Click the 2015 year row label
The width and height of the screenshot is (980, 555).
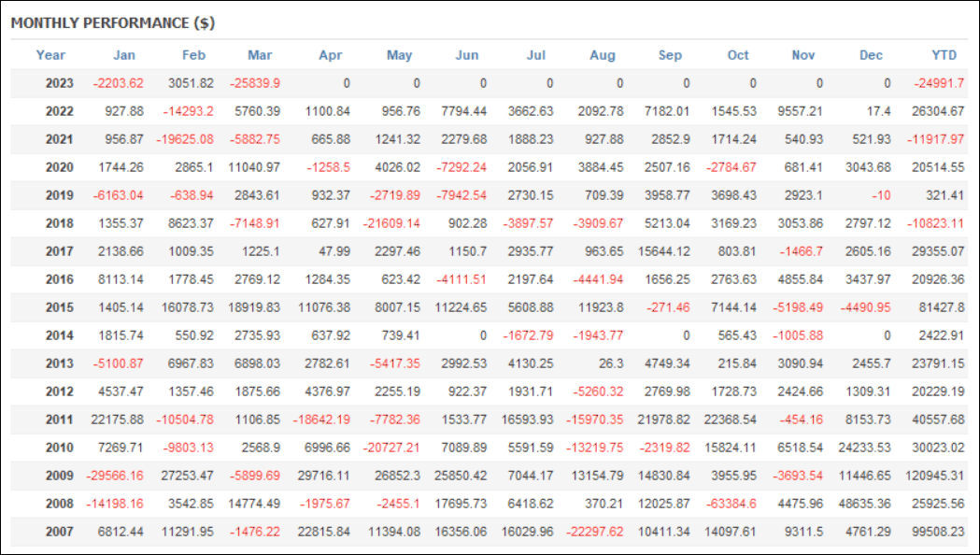click(x=60, y=307)
